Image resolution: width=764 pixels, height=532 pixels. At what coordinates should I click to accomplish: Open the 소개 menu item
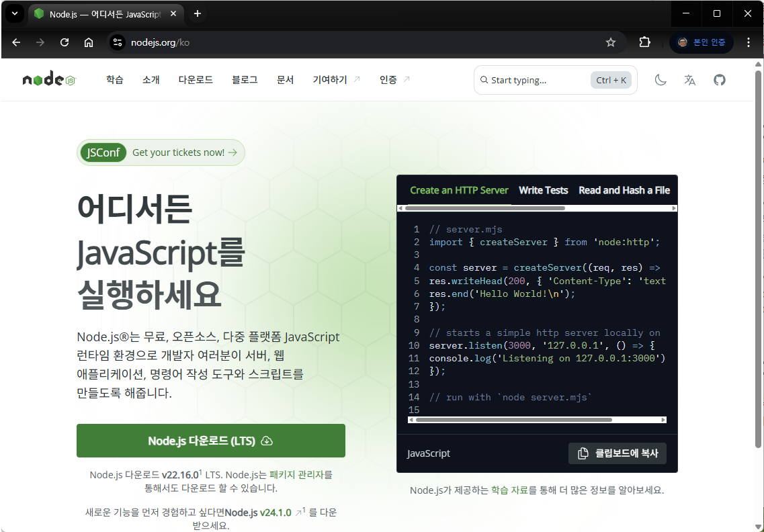[151, 79]
